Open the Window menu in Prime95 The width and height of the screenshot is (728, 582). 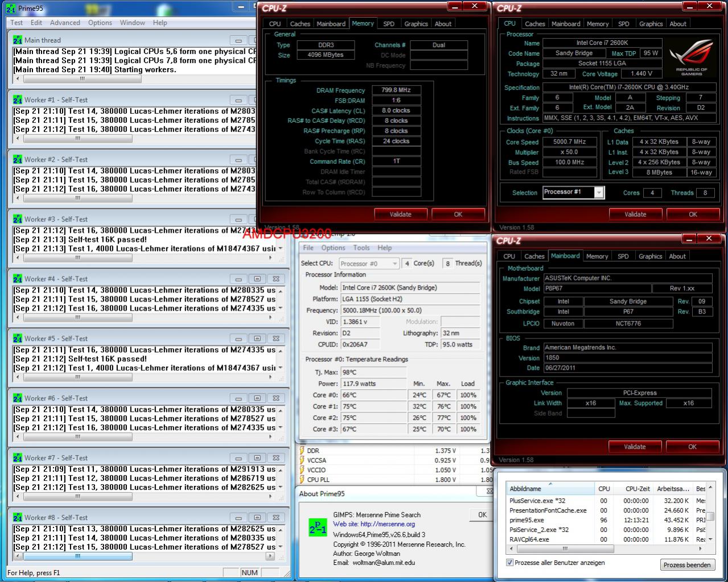[x=132, y=23]
